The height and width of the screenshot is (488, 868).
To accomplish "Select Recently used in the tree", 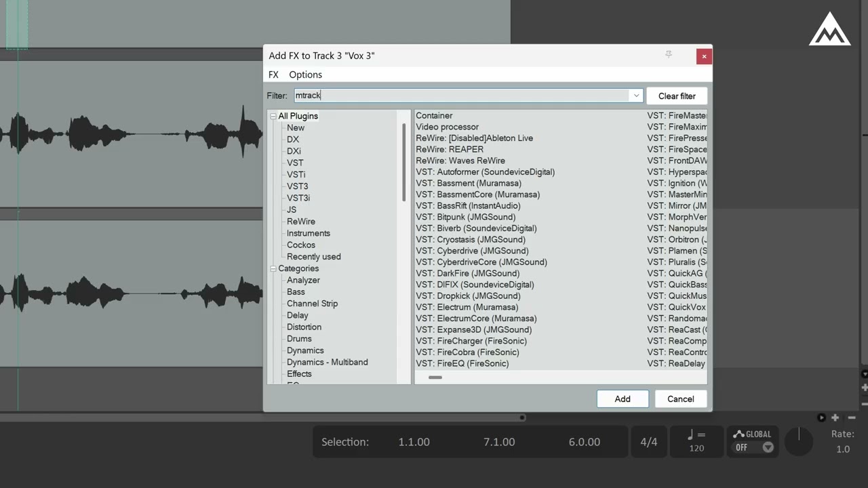I will click(x=314, y=257).
